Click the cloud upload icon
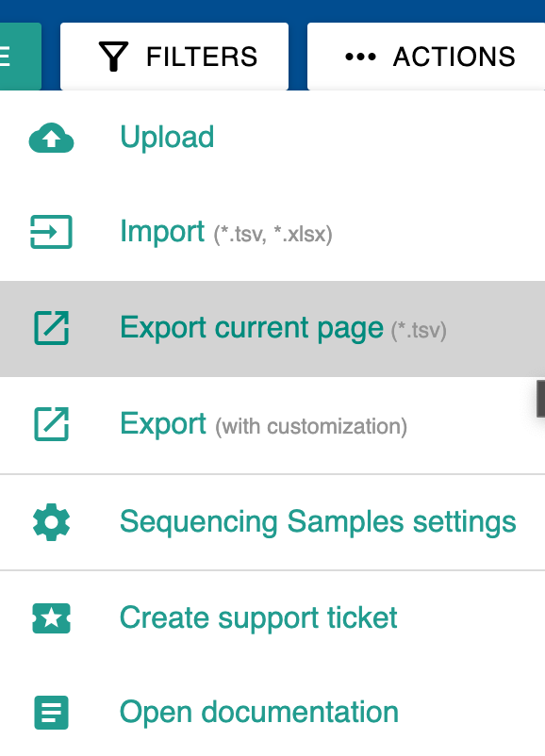545x756 pixels. (51, 138)
